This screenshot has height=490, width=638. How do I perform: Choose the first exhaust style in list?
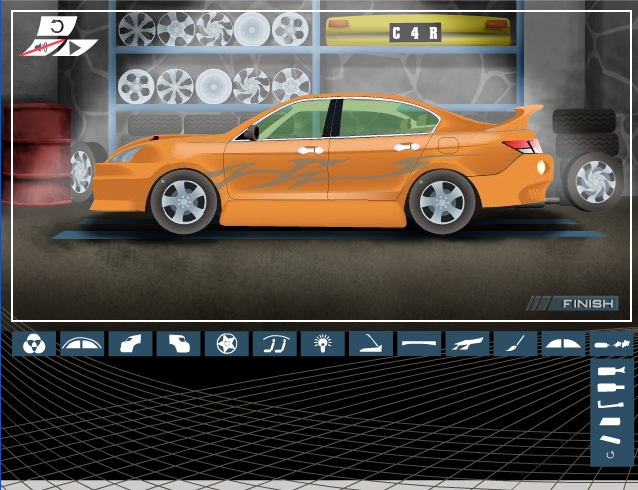(611, 372)
